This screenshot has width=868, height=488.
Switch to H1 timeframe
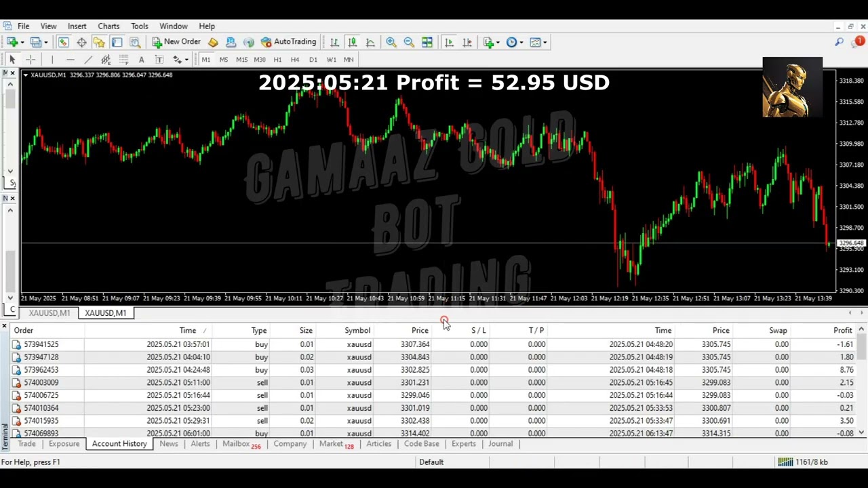(x=277, y=60)
